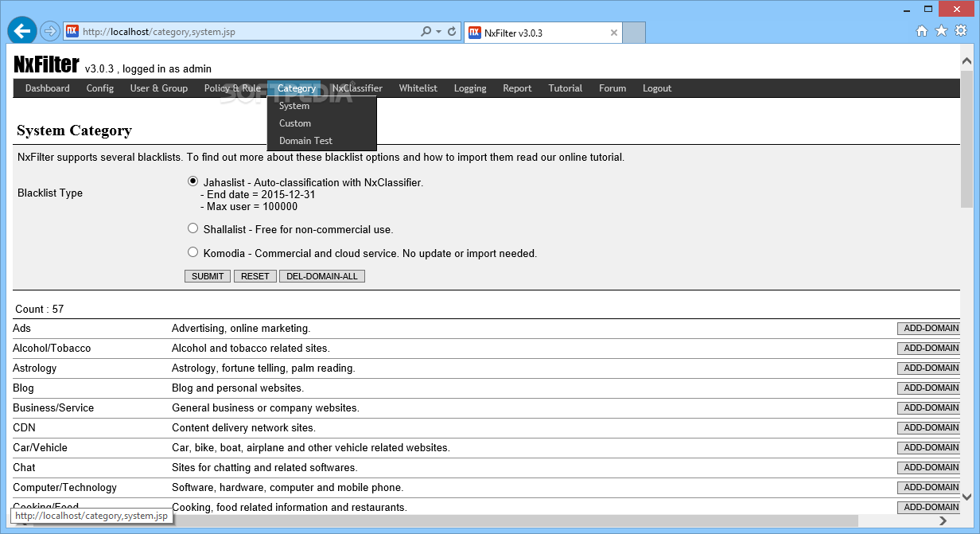Click ADD-DOMAIN for Blog category

928,388
